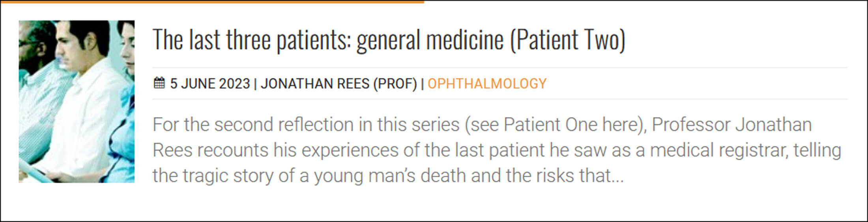Click the divider line below the headline

tap(499, 68)
